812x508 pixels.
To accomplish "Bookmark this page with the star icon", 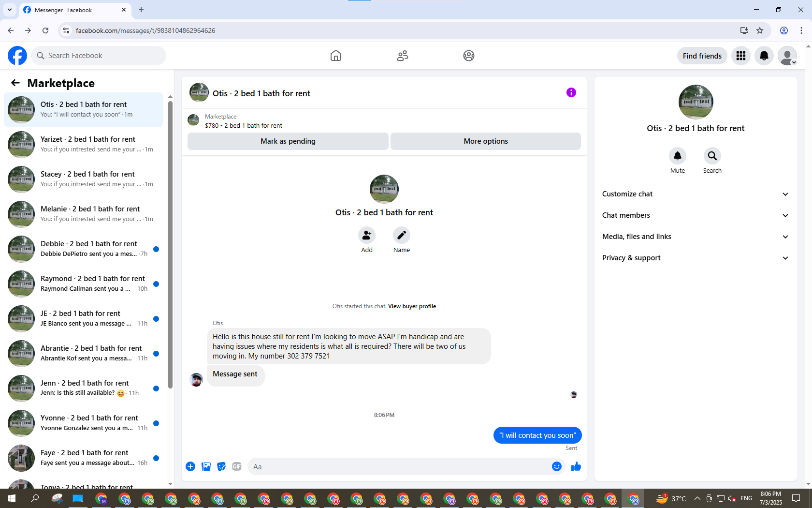I will (x=760, y=30).
